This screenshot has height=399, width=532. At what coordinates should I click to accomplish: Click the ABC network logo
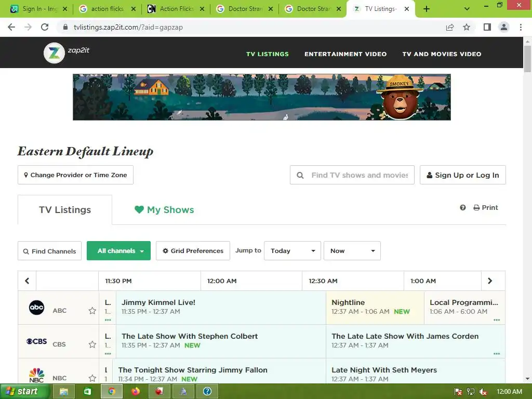point(37,308)
